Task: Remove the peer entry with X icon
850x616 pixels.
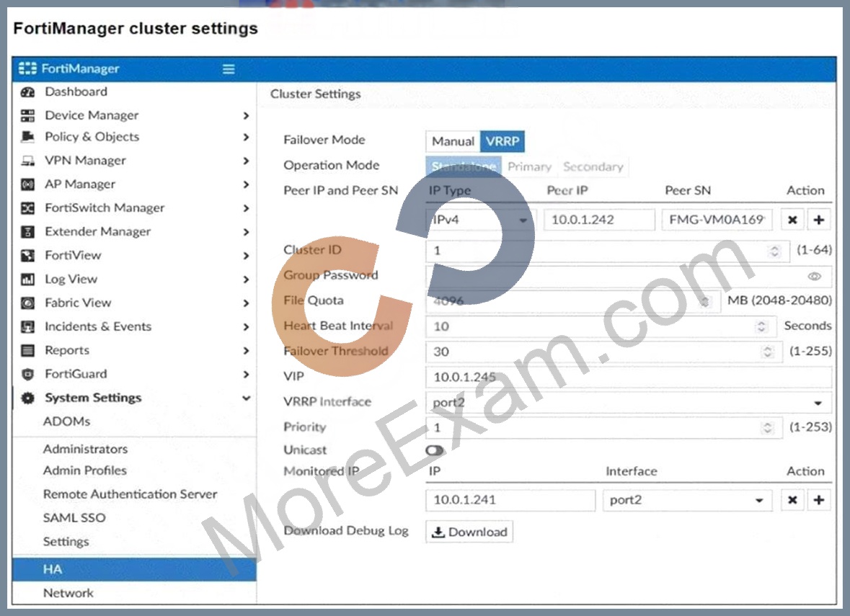Action: [x=792, y=220]
